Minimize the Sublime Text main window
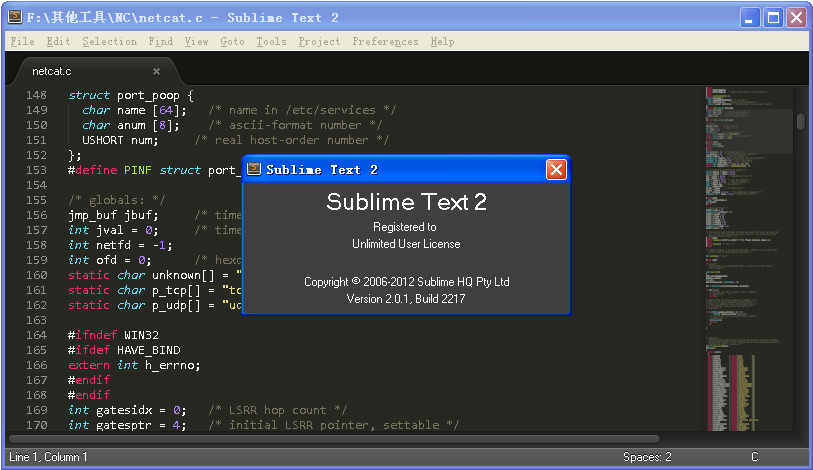 coord(749,18)
